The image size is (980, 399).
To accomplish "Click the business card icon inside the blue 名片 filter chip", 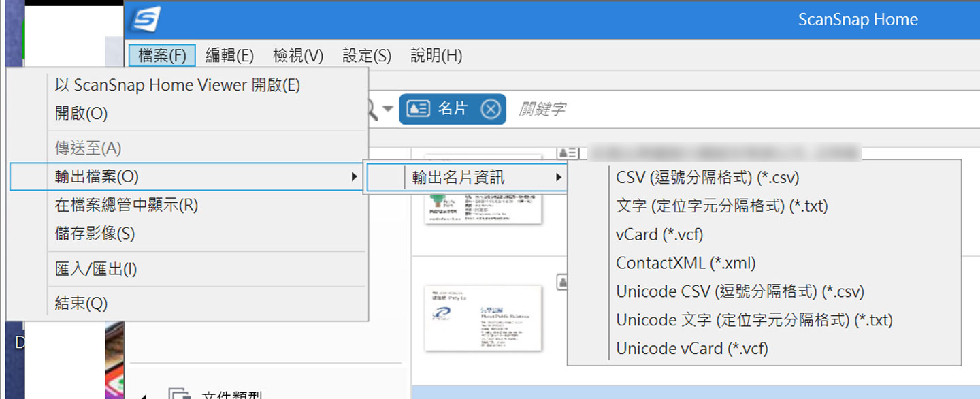I will (418, 109).
